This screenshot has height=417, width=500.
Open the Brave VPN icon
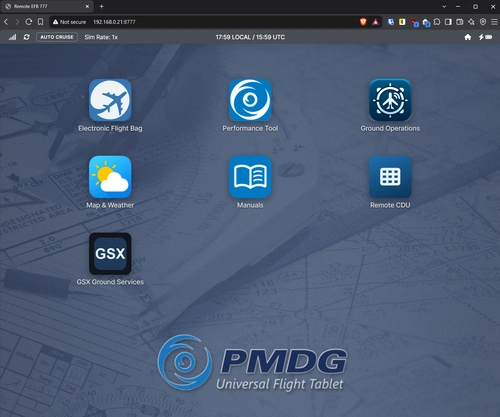(x=483, y=22)
